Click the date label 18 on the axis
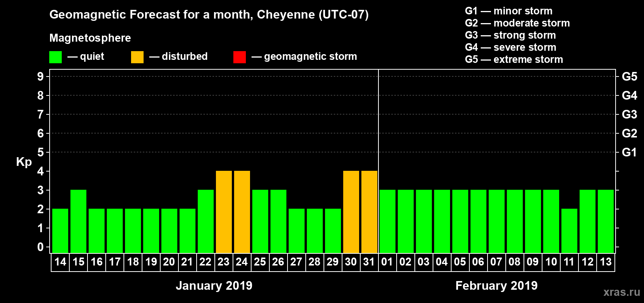The image size is (644, 303). (133, 262)
